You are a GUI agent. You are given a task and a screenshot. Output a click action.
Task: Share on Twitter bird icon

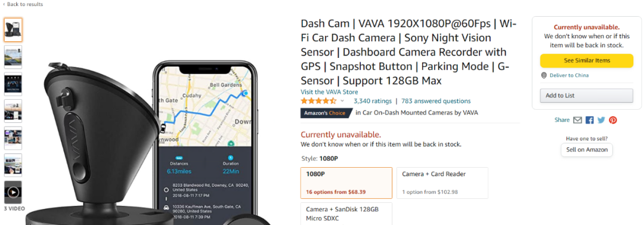pos(601,120)
